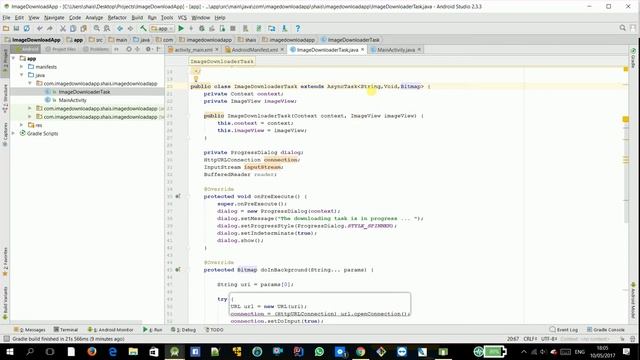Click the Stop square icon
Image resolution: width=640 pixels, height=360 pixels.
(x=233, y=29)
